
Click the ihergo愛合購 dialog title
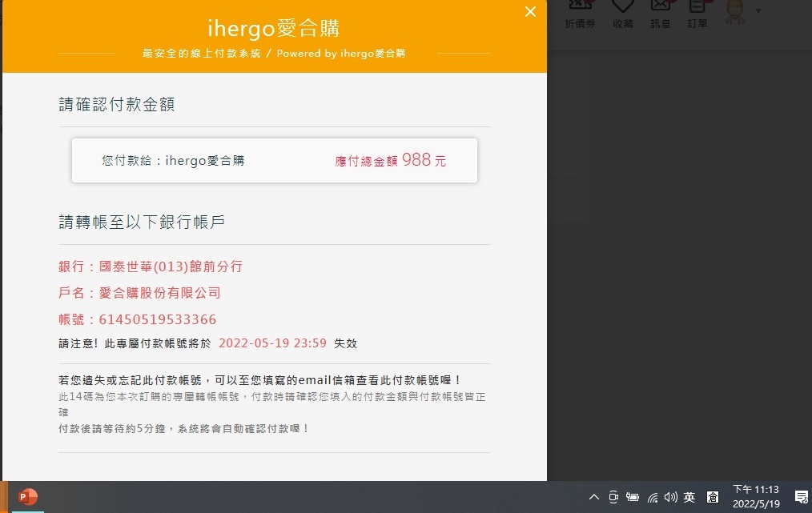273,28
